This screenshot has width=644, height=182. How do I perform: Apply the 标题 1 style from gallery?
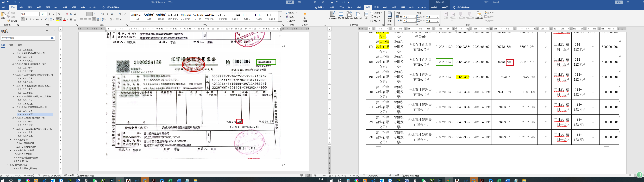[x=234, y=16]
